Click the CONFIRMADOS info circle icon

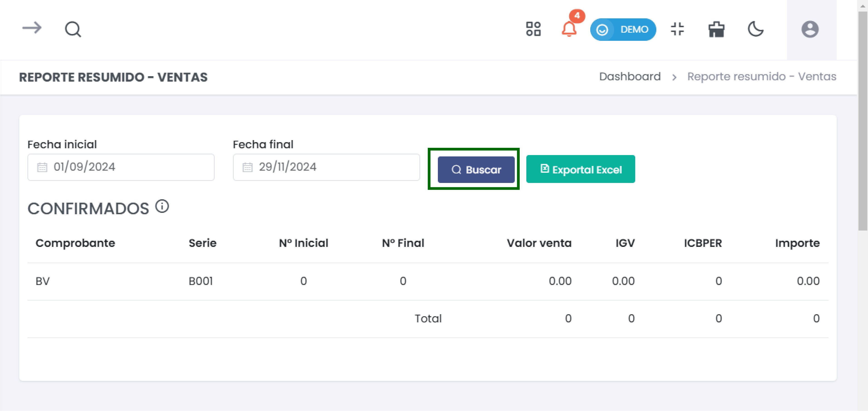tap(162, 206)
